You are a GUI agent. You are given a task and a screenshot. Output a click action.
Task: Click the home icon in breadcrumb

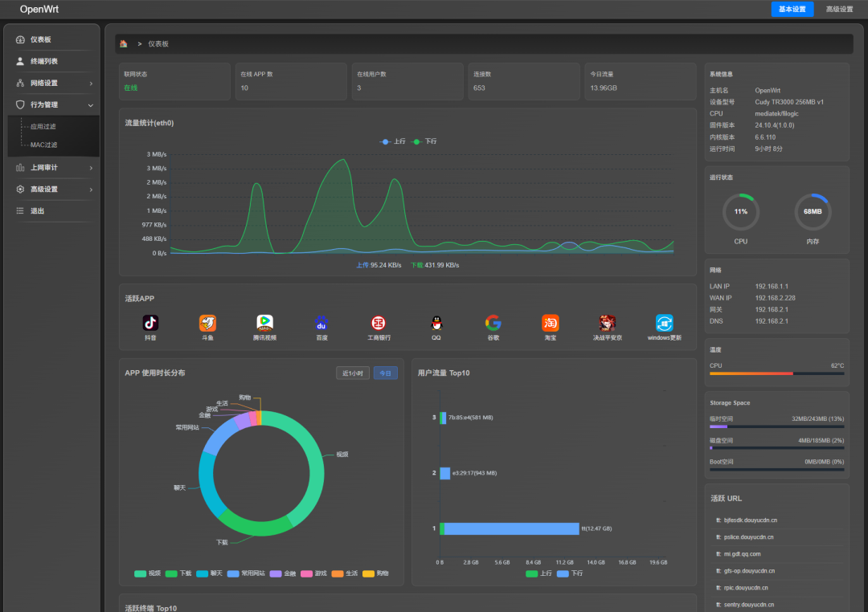coord(123,43)
